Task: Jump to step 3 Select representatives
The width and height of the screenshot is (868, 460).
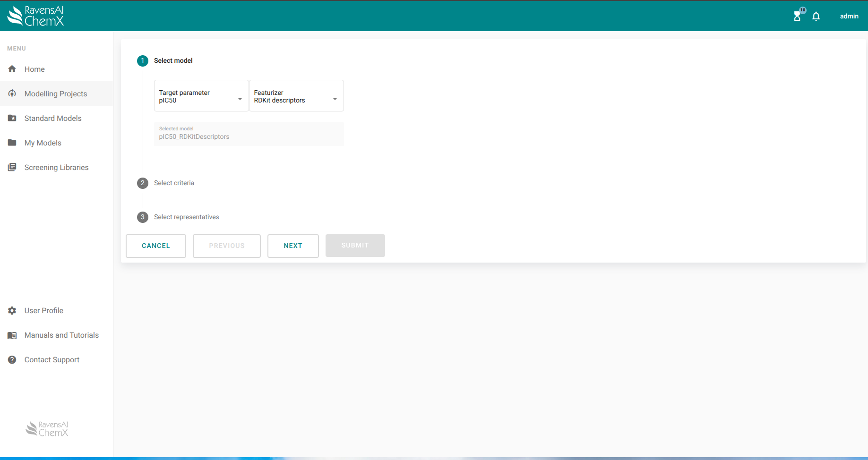Action: [186, 217]
